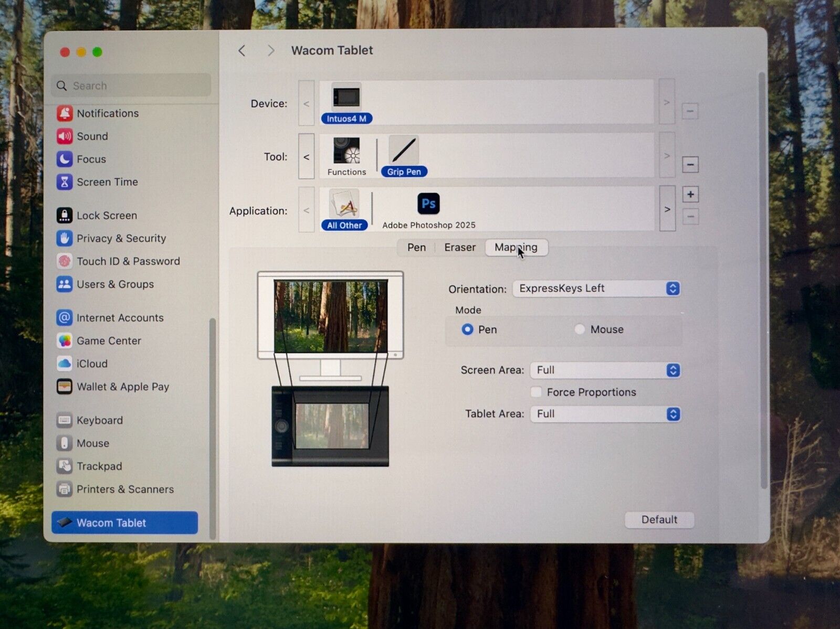Remove the device with minus button
This screenshot has height=629, width=840.
click(690, 111)
